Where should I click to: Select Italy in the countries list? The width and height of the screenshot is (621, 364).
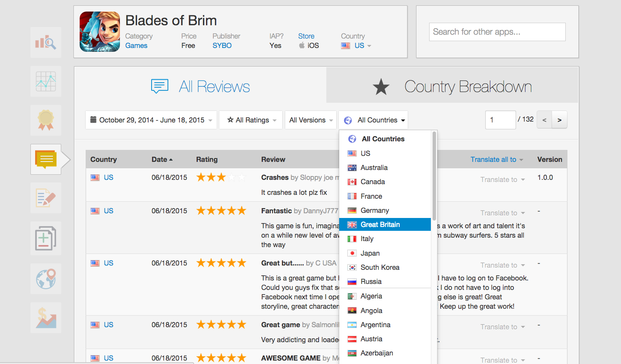[x=385, y=239]
